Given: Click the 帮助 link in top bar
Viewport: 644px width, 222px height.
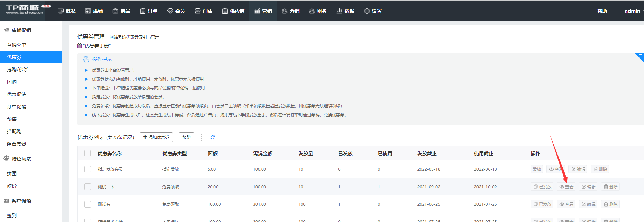Looking at the screenshot, I should pyautogui.click(x=602, y=11).
